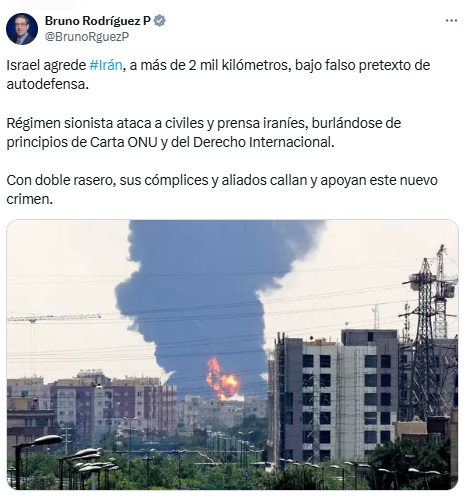Open the @BrunoRguezP handle link

pyautogui.click(x=87, y=36)
